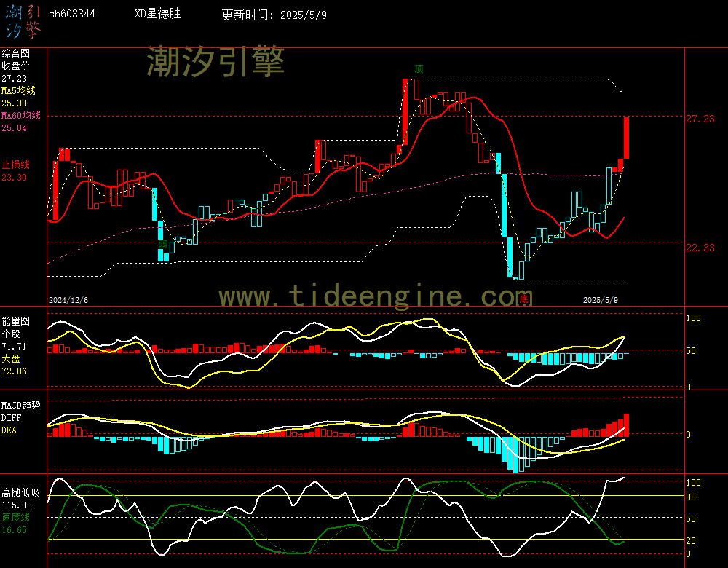Click the 100 axis label in the 能量图 panel
This screenshot has width=728, height=568.
pyautogui.click(x=693, y=318)
